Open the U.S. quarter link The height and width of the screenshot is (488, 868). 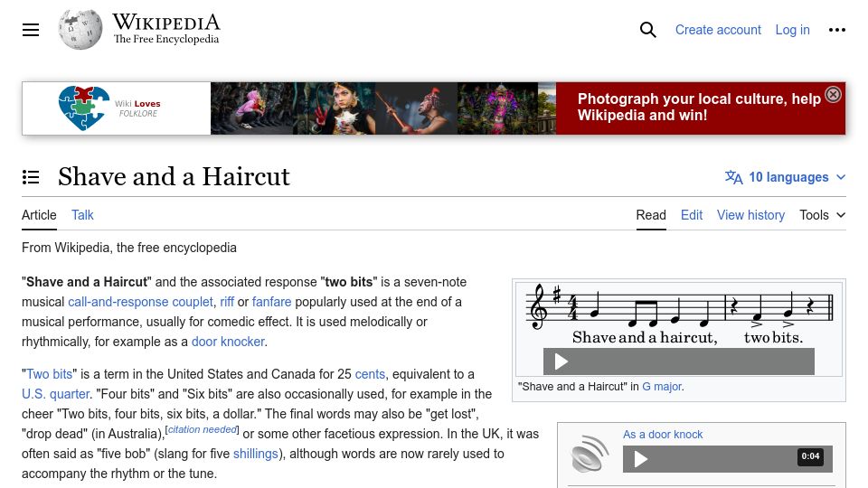click(x=55, y=395)
